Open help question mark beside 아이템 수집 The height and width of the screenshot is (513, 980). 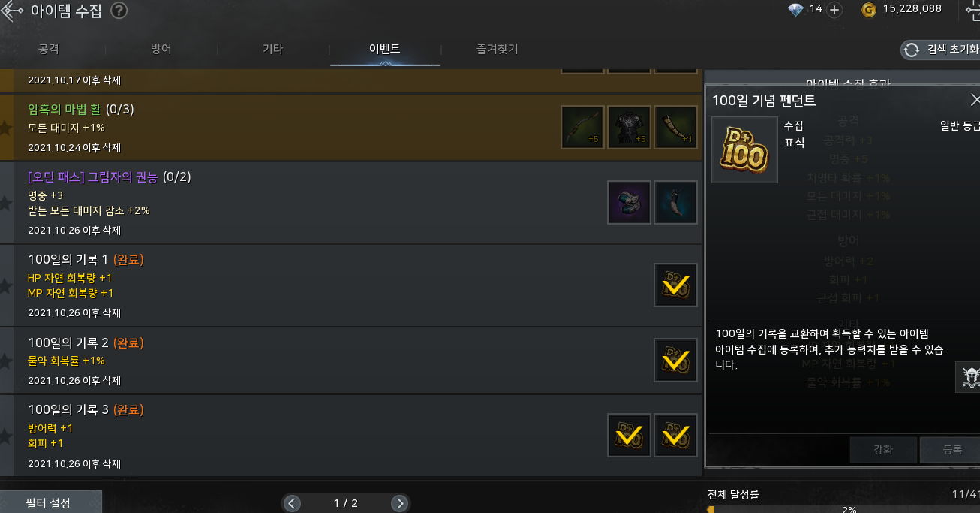point(119,11)
